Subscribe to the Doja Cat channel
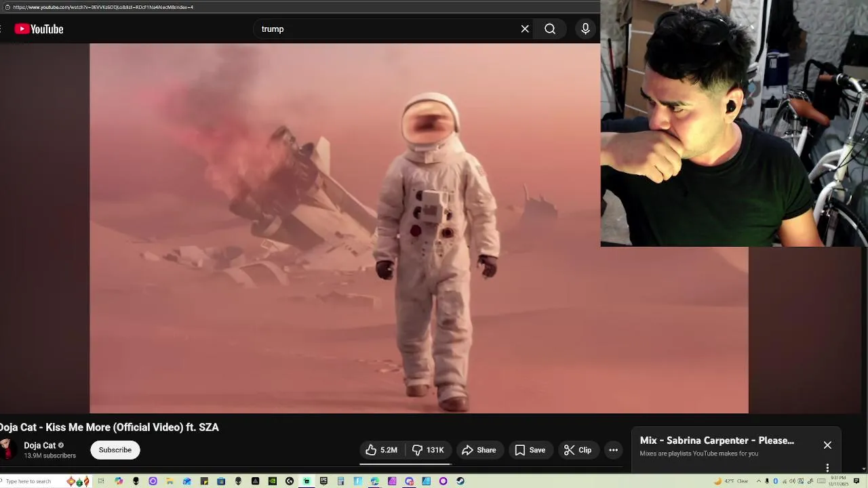868x488 pixels. [115, 450]
